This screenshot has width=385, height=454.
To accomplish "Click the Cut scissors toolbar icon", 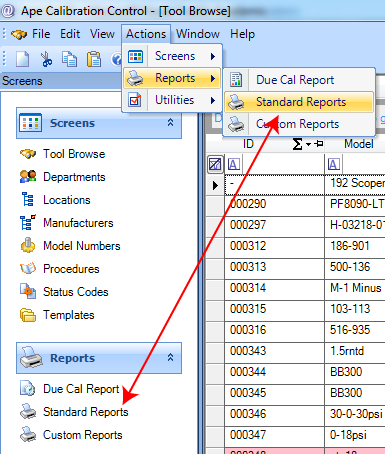I will [46, 59].
